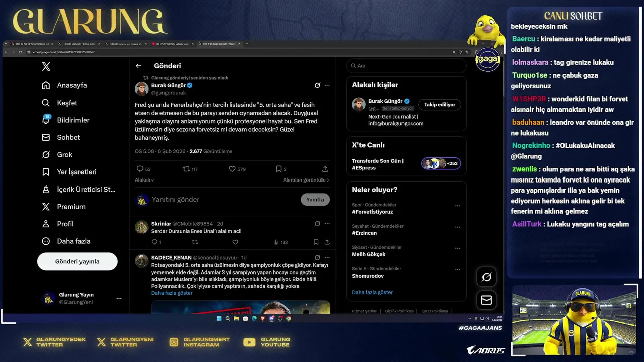Open account menu dots beside Glarung Yayın

(119, 298)
